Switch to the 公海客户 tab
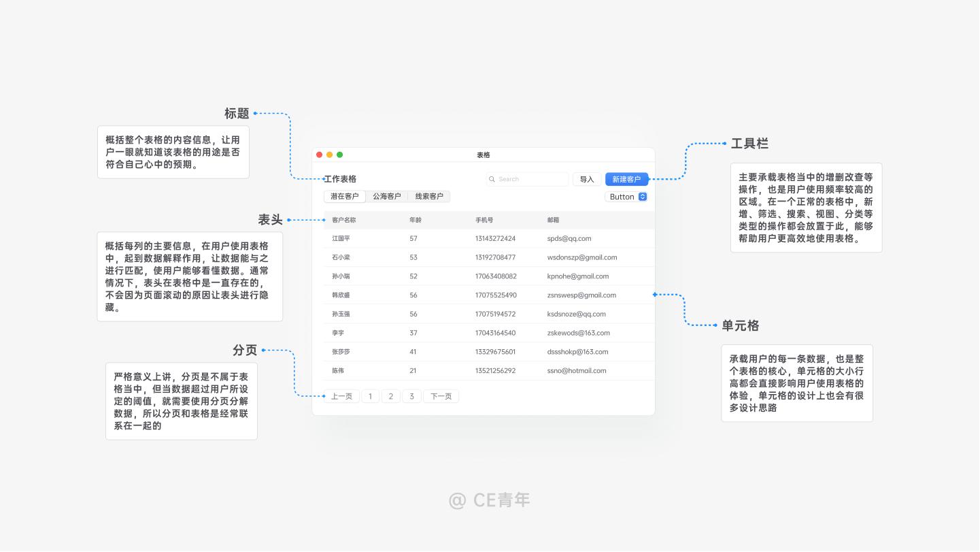Viewport: 980px width, 552px height. click(x=386, y=196)
